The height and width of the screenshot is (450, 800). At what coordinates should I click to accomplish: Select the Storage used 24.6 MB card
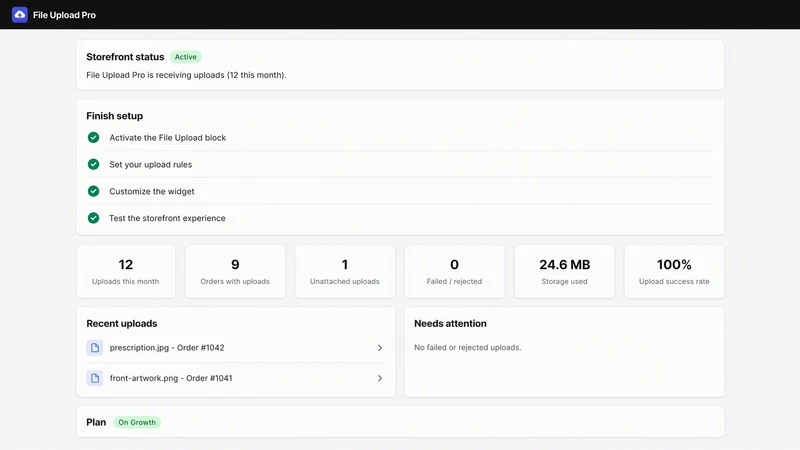pyautogui.click(x=564, y=271)
